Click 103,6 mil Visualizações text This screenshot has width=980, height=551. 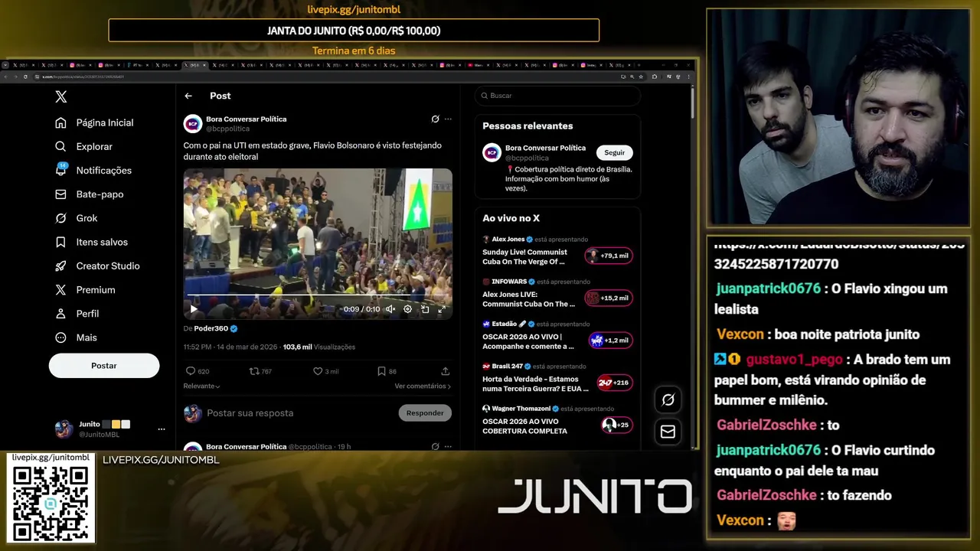[319, 347]
